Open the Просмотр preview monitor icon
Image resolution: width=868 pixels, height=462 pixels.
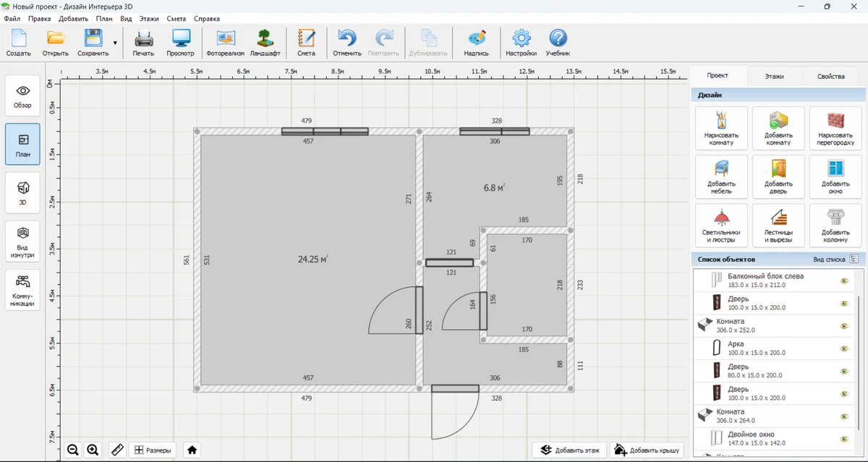click(180, 43)
